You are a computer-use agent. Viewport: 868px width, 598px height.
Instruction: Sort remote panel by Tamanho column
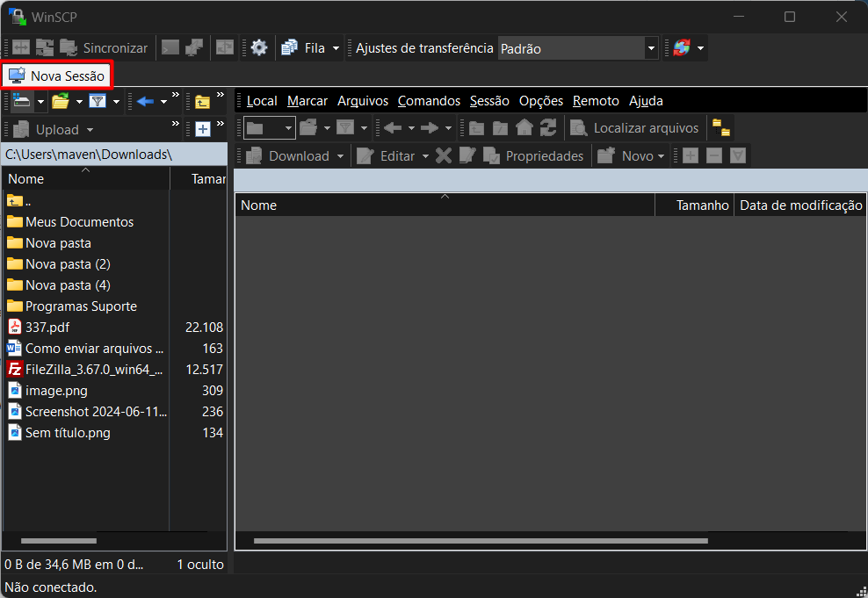[x=694, y=205]
